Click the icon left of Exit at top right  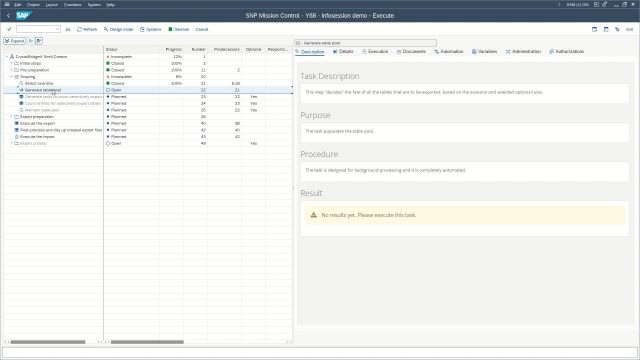[x=618, y=29]
